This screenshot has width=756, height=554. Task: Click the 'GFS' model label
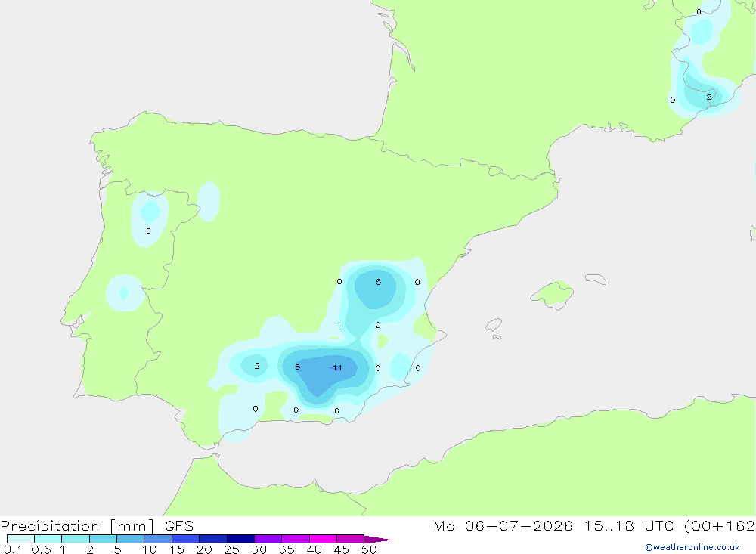(x=179, y=526)
